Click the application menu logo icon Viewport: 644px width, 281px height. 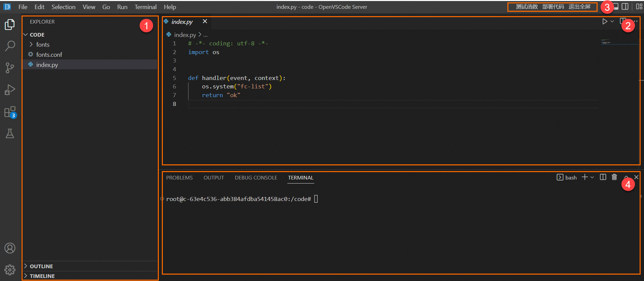[x=7, y=7]
